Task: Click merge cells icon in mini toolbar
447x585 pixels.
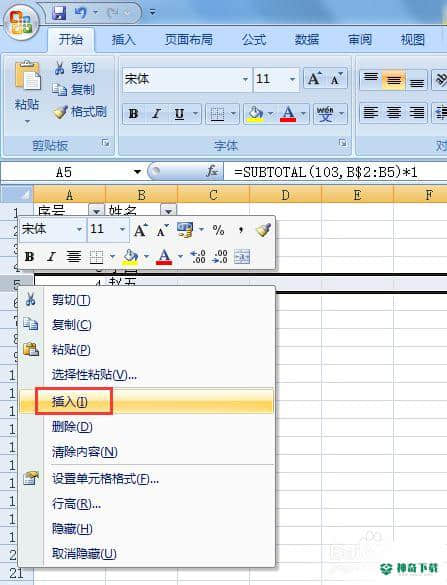Action: click(242, 257)
